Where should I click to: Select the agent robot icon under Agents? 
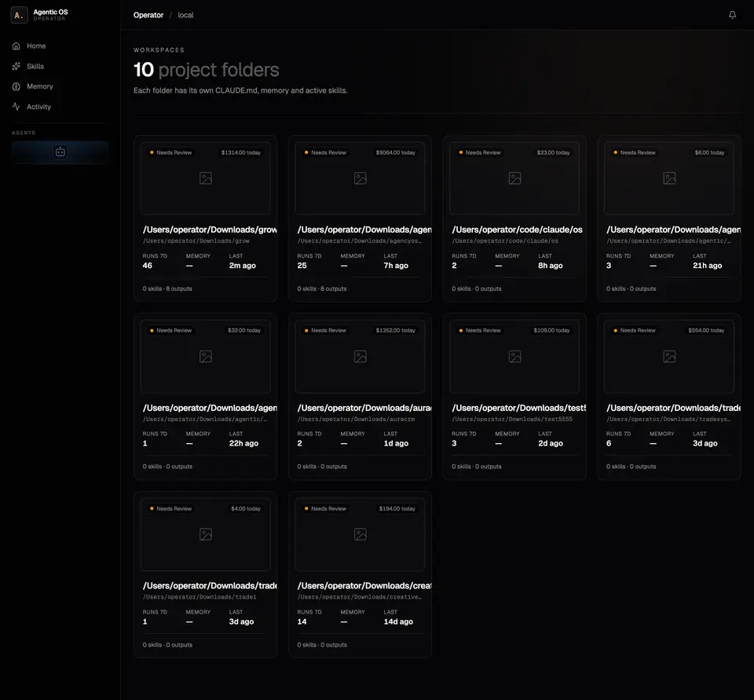(60, 152)
